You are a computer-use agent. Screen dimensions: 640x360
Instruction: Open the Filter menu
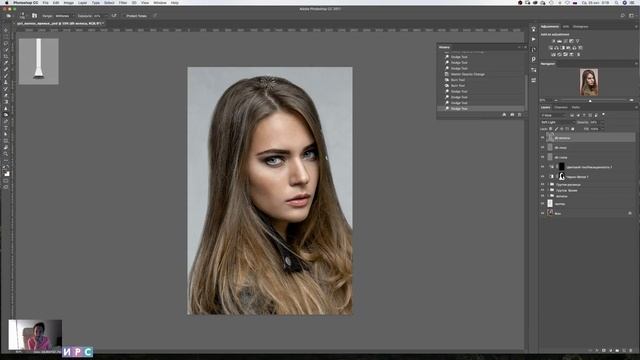pos(123,2)
